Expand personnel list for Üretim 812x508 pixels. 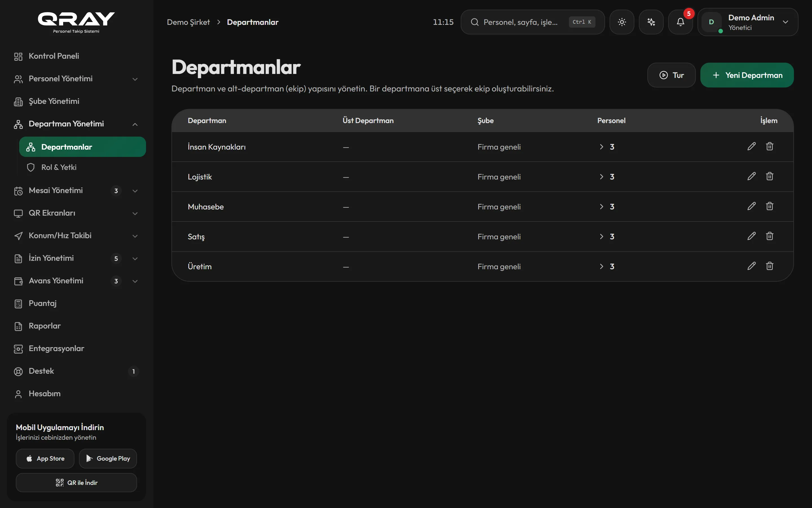click(x=601, y=266)
